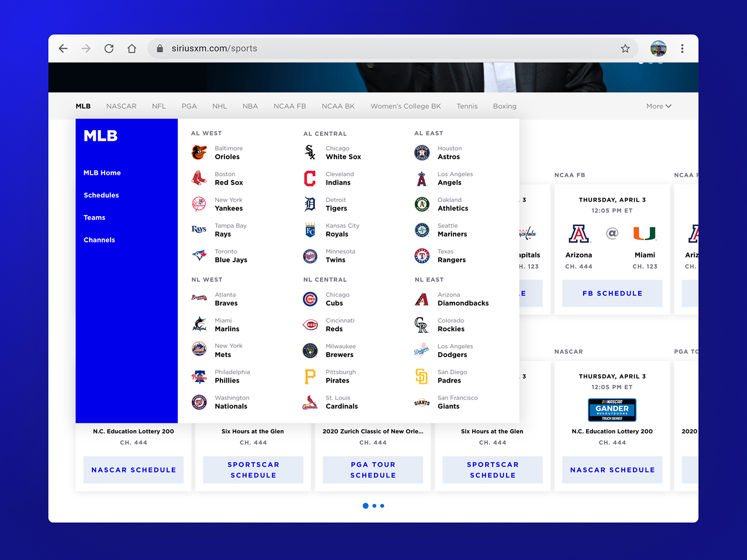Screen dimensions: 747x560
Task: Click the Oakland Athletics logo
Action: click(x=422, y=204)
